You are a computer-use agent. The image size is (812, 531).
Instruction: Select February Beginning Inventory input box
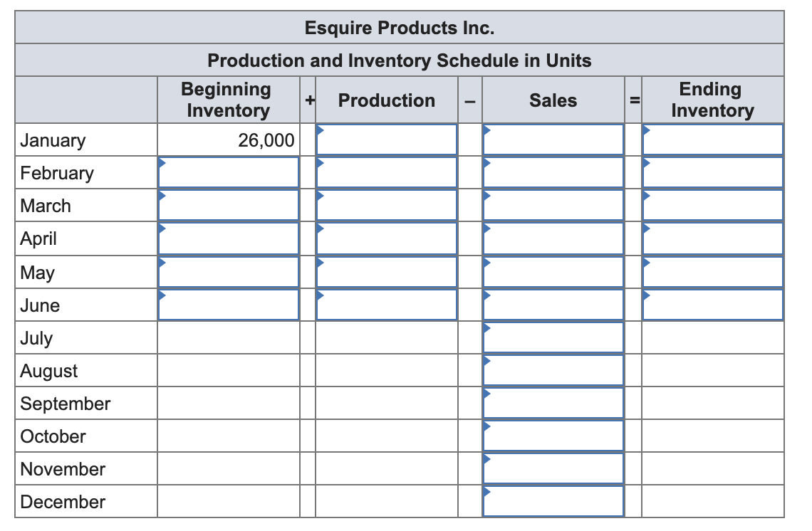[x=228, y=173]
